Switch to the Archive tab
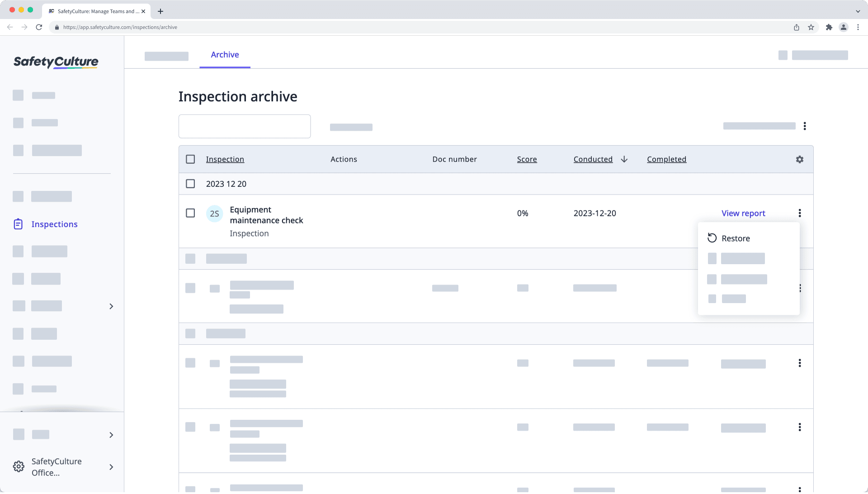868x494 pixels. pyautogui.click(x=225, y=55)
